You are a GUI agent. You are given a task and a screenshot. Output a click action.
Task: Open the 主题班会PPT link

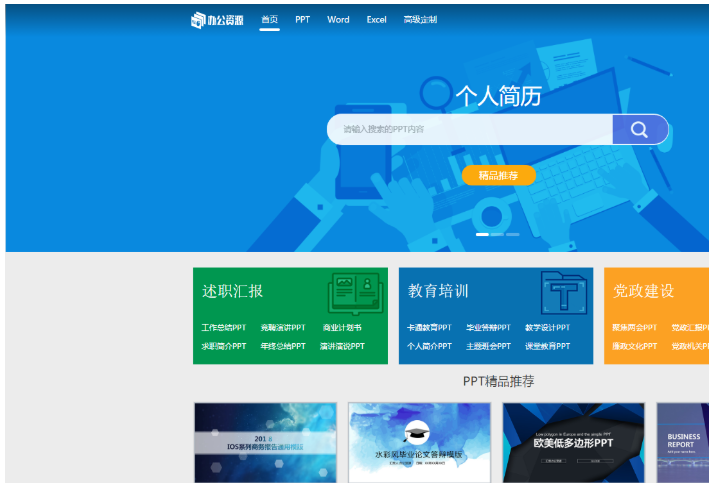488,346
